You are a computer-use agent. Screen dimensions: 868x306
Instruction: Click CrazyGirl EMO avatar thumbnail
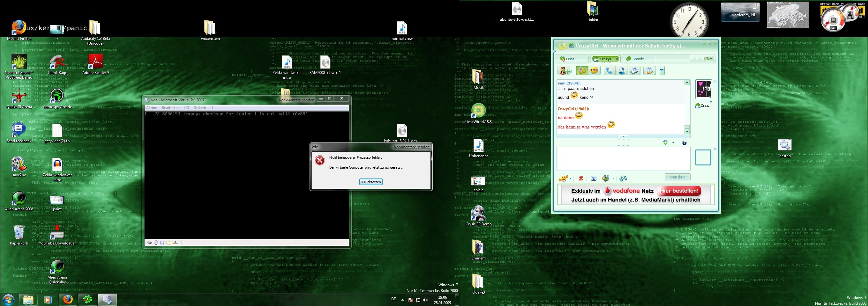(x=704, y=89)
